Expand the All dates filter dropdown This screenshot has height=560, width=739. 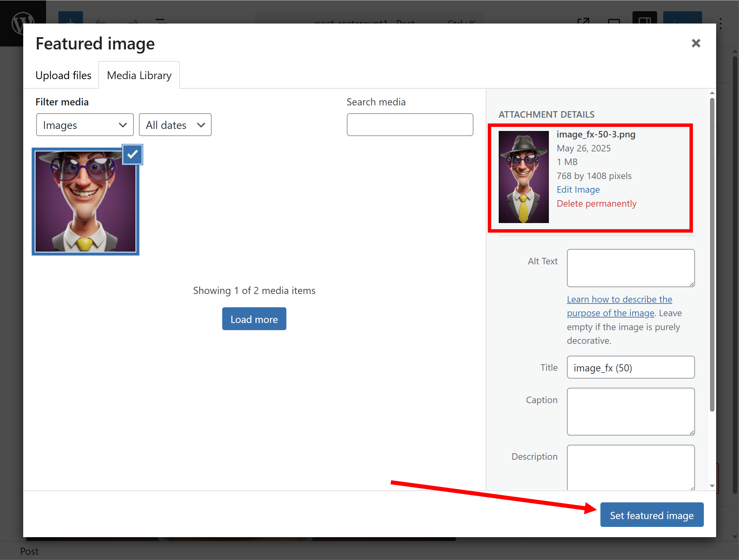click(175, 125)
